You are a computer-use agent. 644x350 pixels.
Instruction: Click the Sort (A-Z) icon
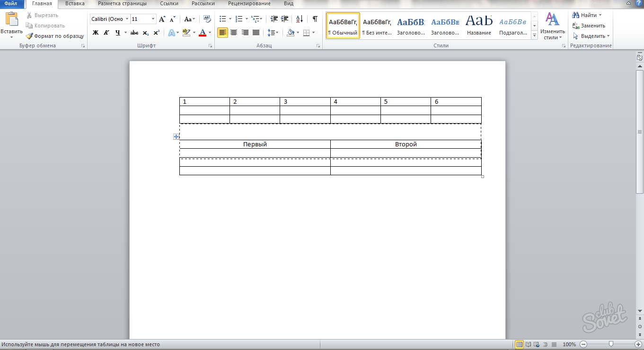299,19
